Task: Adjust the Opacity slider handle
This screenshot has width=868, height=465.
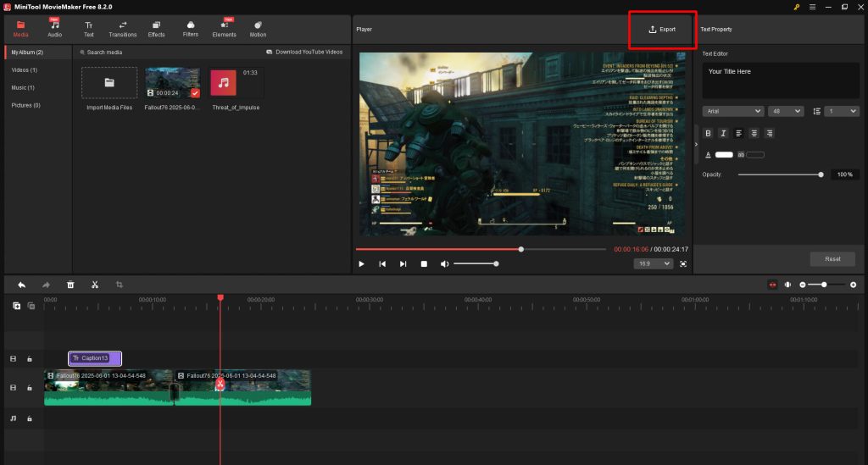Action: pos(821,174)
